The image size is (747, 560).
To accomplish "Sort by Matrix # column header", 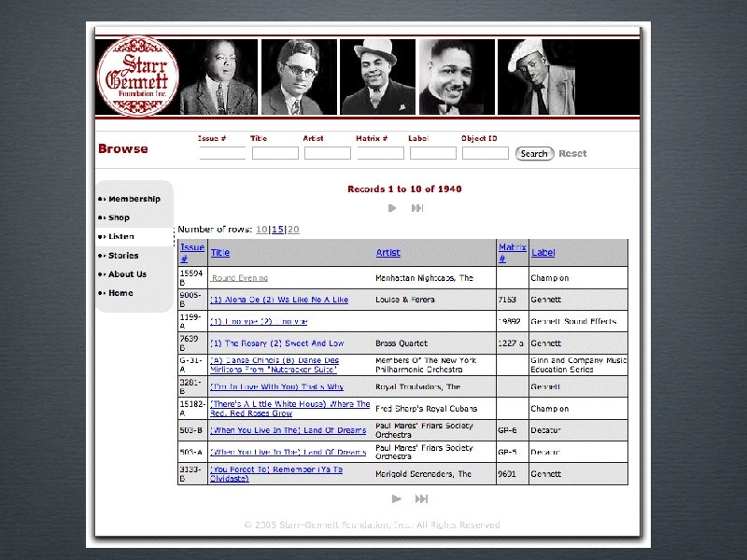I will [512, 253].
